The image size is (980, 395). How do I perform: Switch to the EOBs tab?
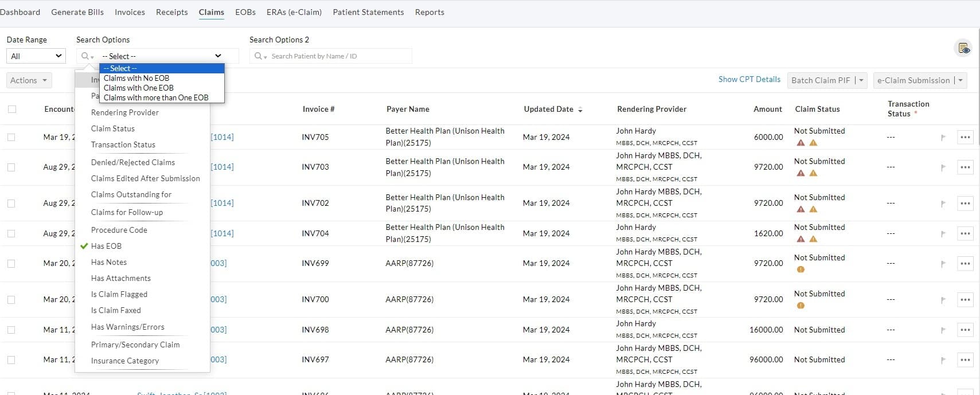[x=245, y=12]
